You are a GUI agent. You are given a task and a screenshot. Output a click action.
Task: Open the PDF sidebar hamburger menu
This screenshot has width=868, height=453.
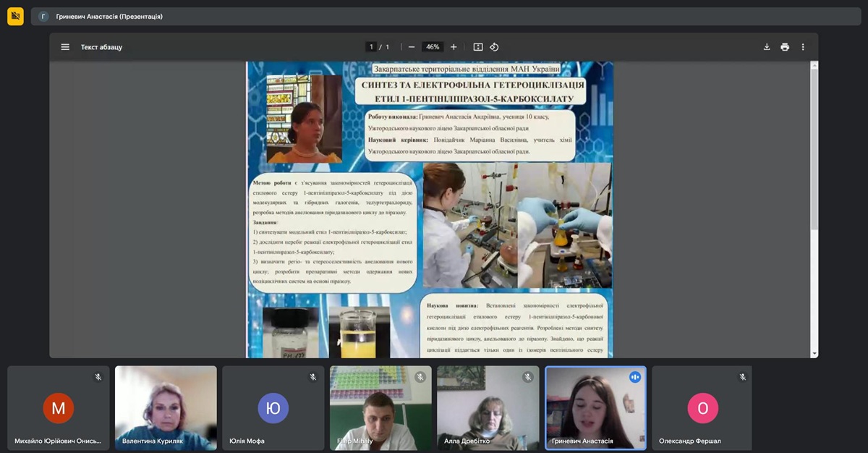(x=65, y=47)
